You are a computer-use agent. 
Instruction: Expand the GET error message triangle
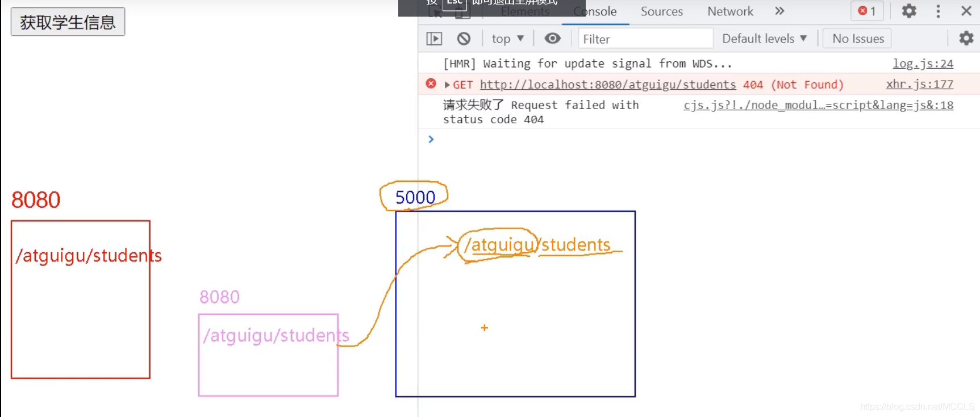point(447,85)
